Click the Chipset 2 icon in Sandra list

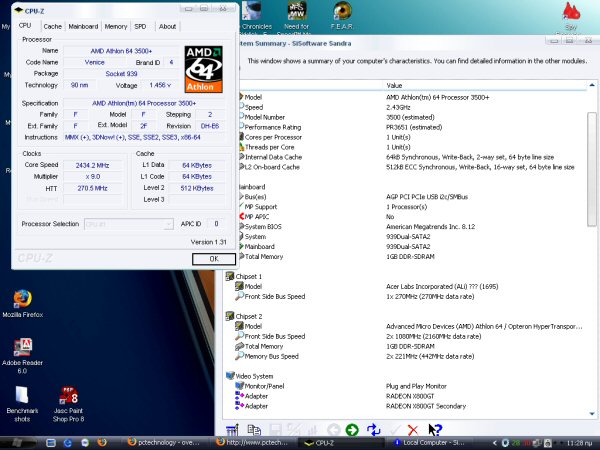pyautogui.click(x=230, y=316)
